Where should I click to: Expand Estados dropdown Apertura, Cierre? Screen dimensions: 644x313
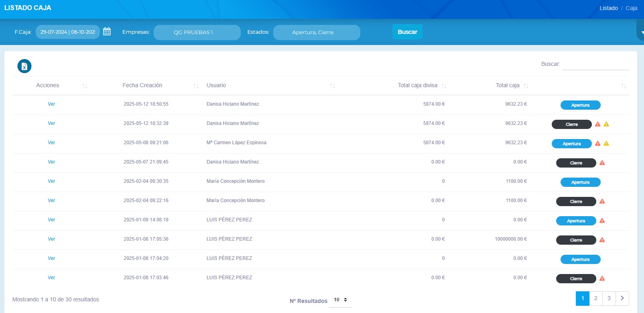tap(317, 32)
